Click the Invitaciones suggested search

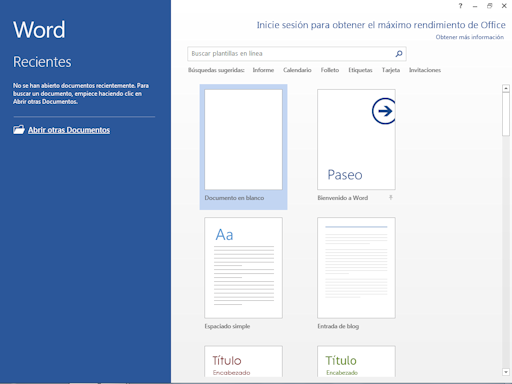click(x=425, y=70)
